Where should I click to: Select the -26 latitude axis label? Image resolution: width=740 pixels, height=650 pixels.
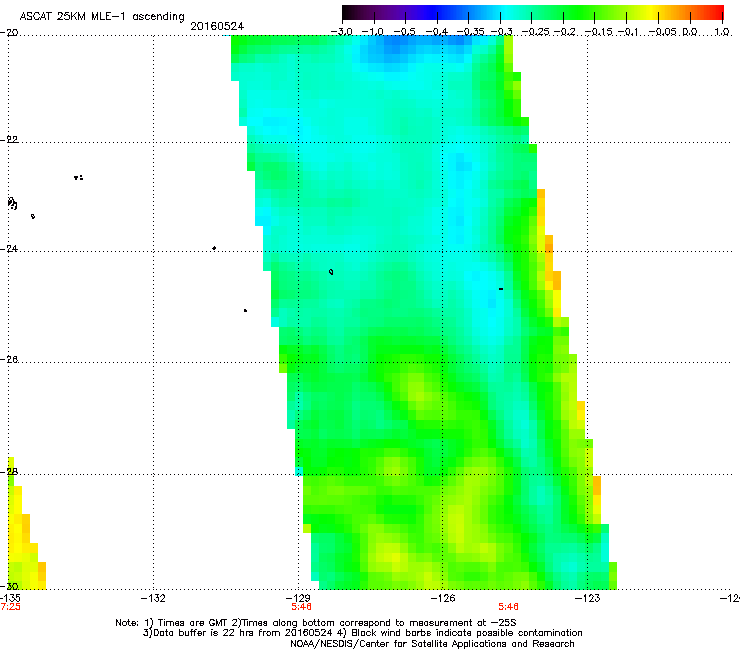(9, 360)
